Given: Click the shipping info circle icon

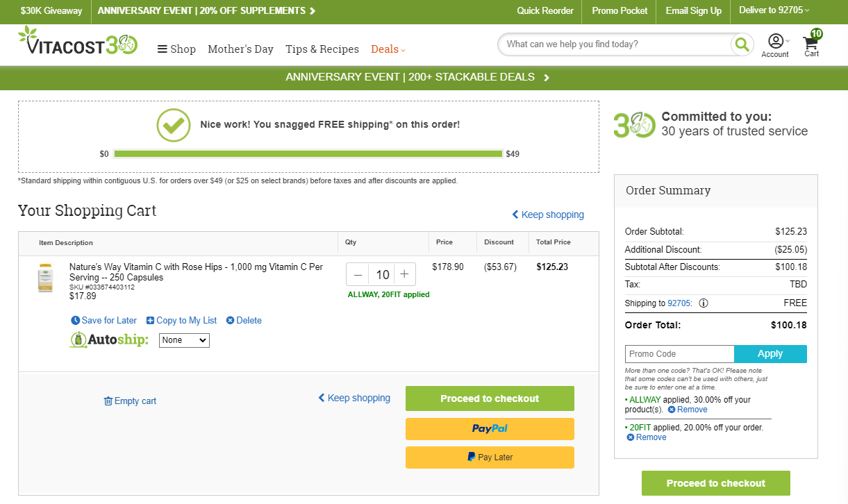Looking at the screenshot, I should (x=704, y=303).
